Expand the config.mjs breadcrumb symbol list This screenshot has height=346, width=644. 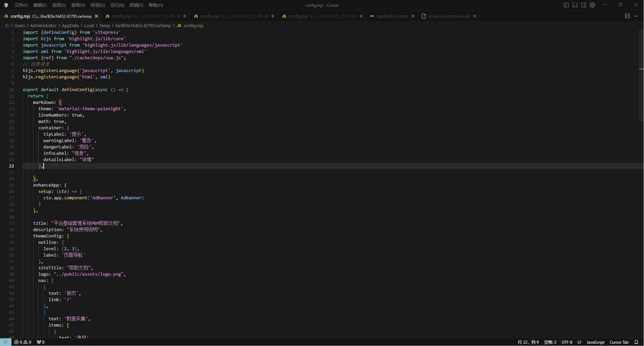pos(193,26)
